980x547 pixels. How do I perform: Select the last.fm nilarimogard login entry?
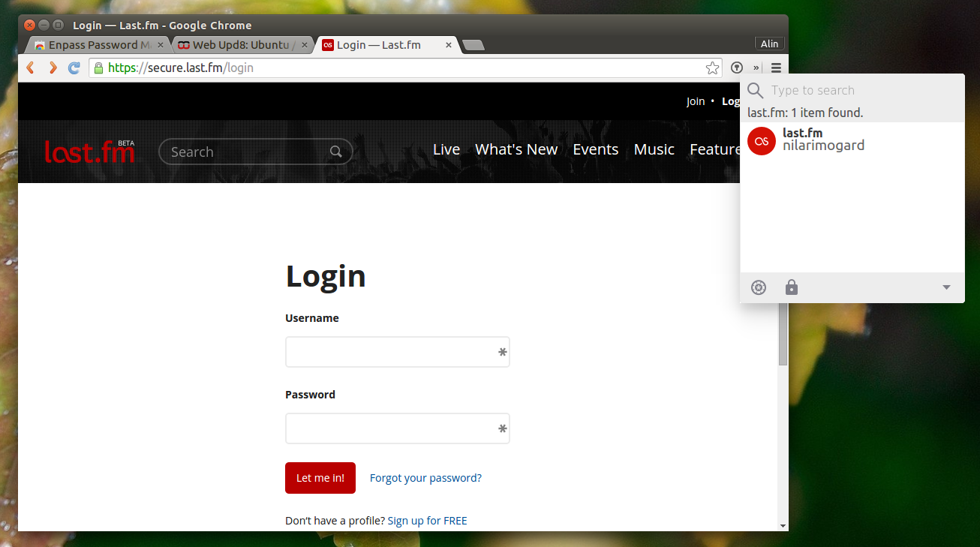pyautogui.click(x=852, y=140)
